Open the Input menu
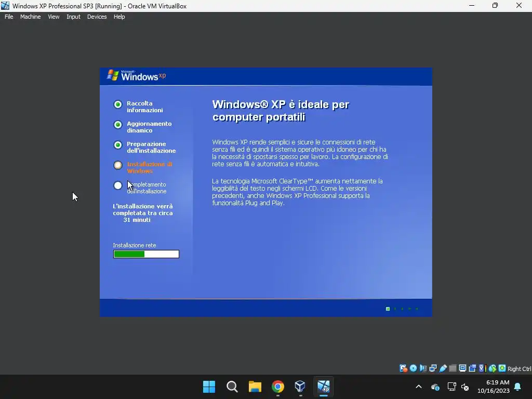The image size is (532, 399). (x=73, y=17)
